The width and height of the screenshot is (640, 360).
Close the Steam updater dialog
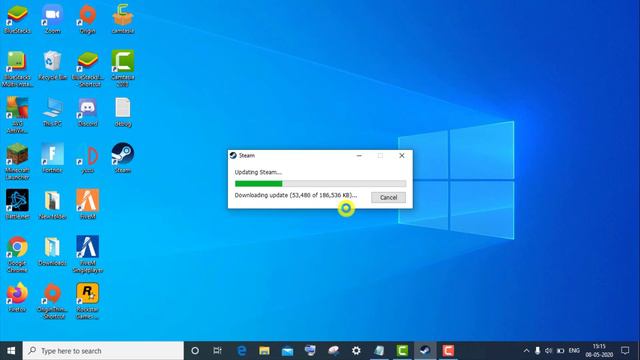tap(402, 156)
